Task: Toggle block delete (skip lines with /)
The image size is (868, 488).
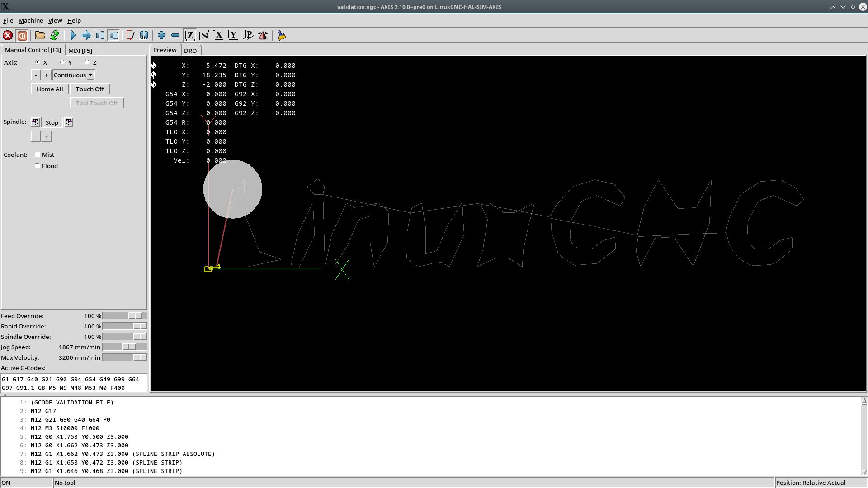Action: tap(130, 35)
